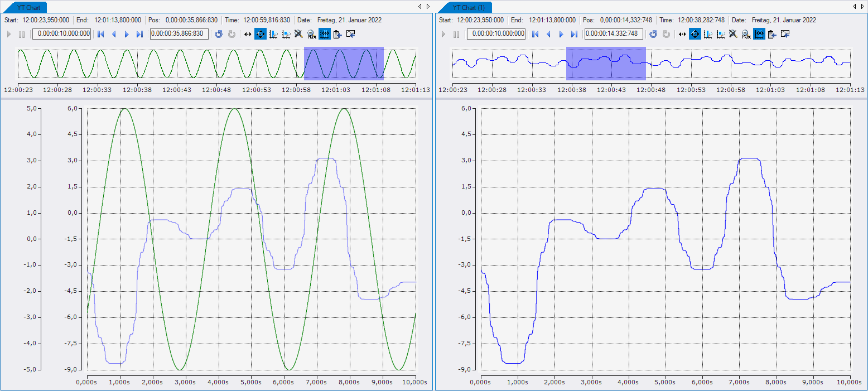Jump to record end in YT Chart (1)

point(574,34)
